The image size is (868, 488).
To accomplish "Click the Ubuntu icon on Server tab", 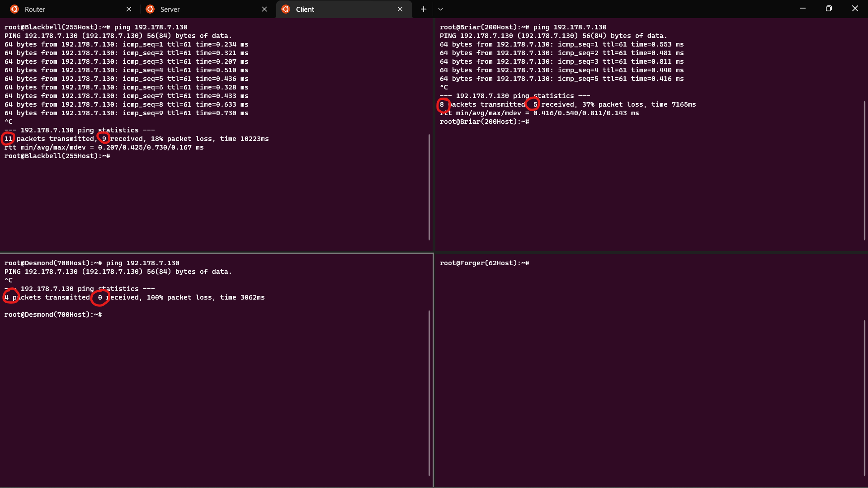I will click(151, 9).
